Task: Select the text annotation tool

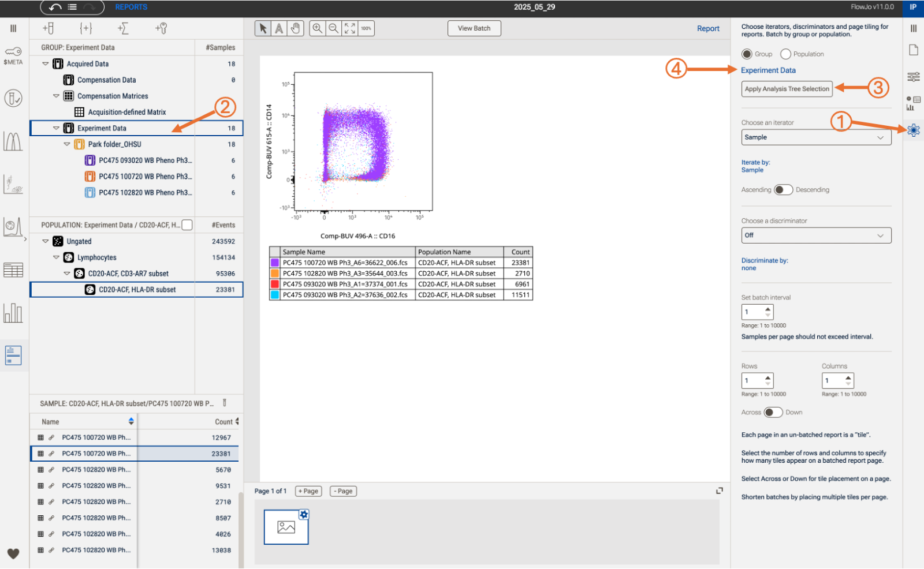Action: [279, 28]
